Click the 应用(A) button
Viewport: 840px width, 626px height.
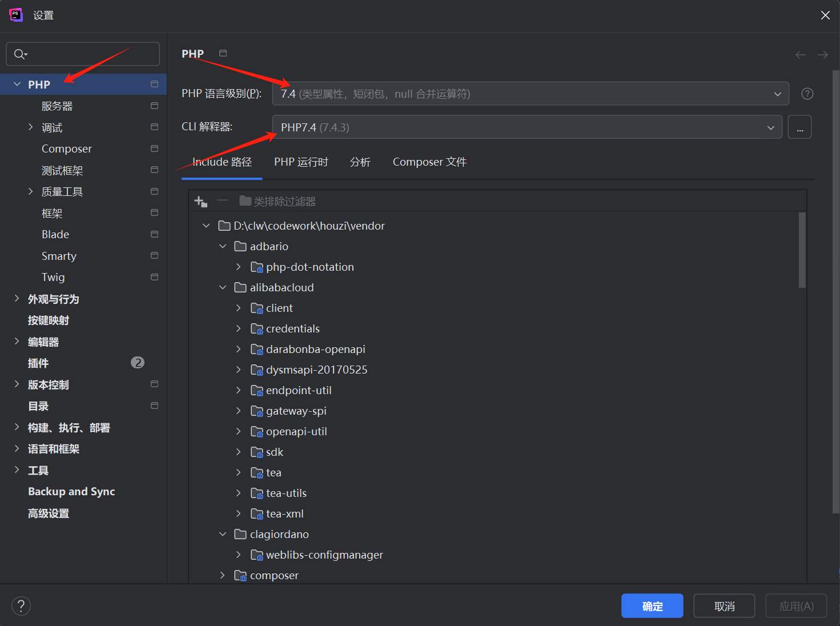click(796, 605)
